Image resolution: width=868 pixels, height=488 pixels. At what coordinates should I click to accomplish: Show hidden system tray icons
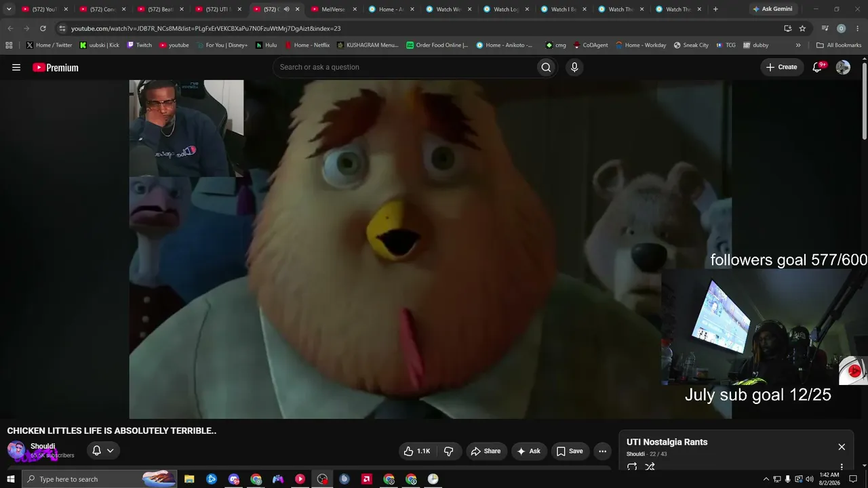pos(766,479)
